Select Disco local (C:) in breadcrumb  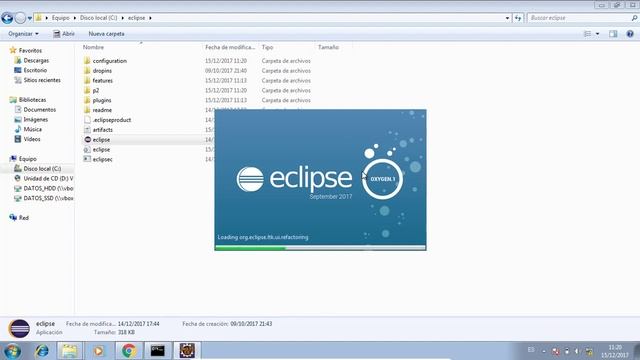98,18
